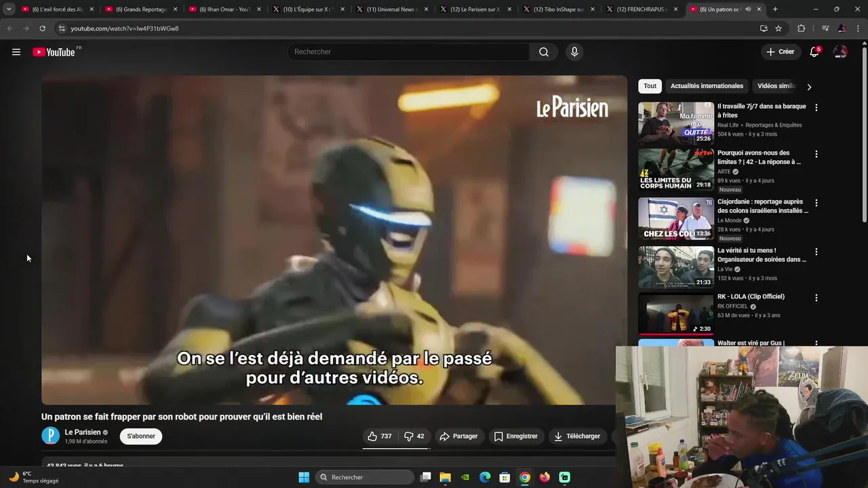Open the browser extensions puzzle icon
This screenshot has height=488, width=868.
click(802, 28)
